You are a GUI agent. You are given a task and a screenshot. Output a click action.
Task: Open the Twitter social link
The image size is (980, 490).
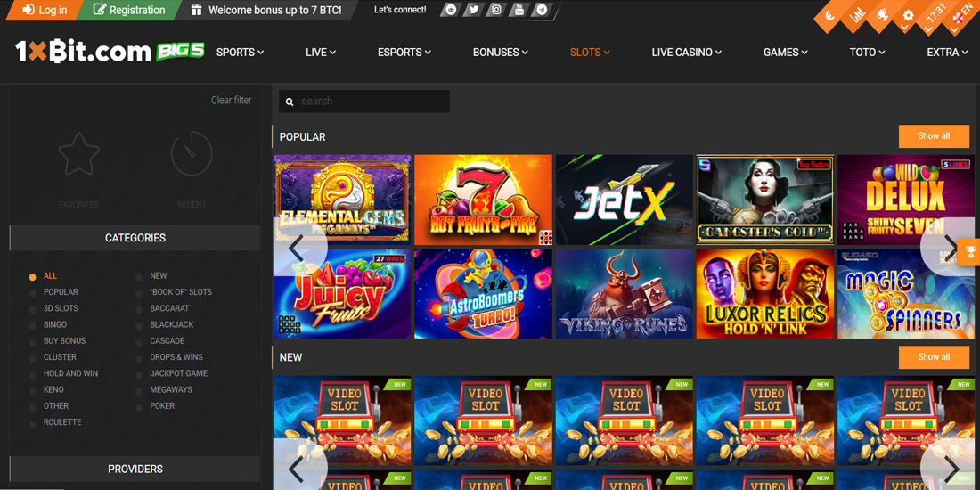(473, 10)
